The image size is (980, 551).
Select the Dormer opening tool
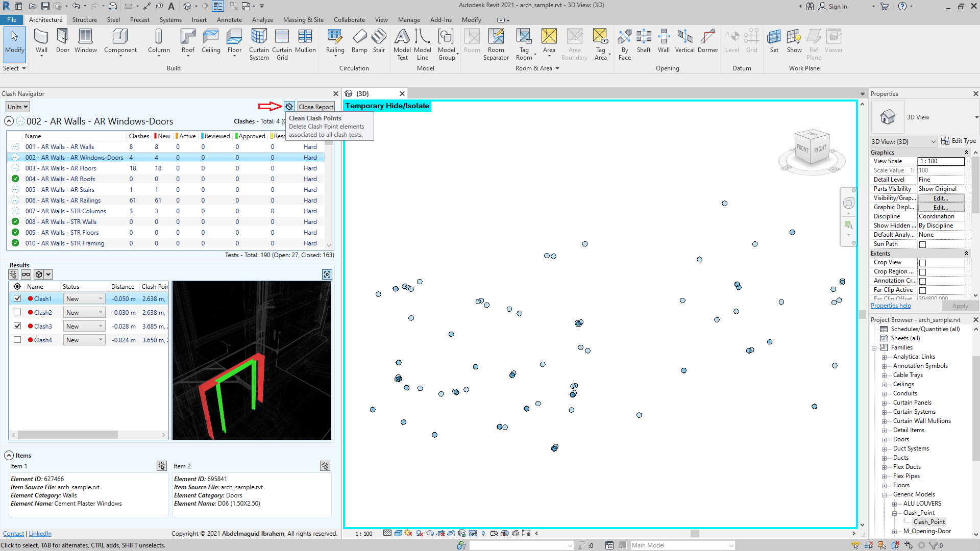point(707,41)
